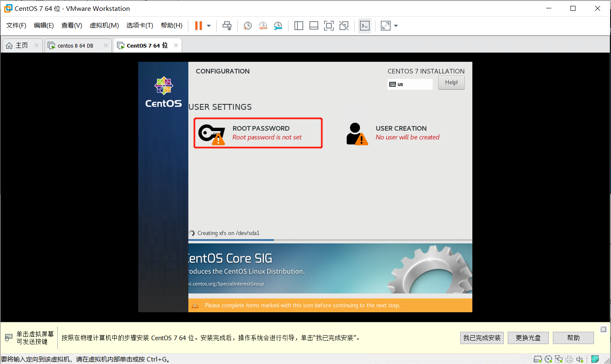Open the 查看(V) menu
Viewport: 611px width, 364px height.
(x=72, y=25)
